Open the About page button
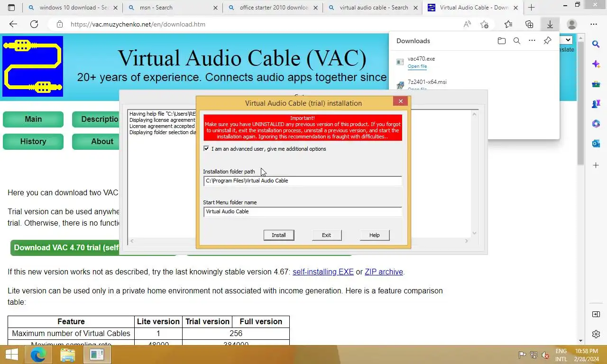This screenshot has width=607, height=364. (x=96, y=142)
